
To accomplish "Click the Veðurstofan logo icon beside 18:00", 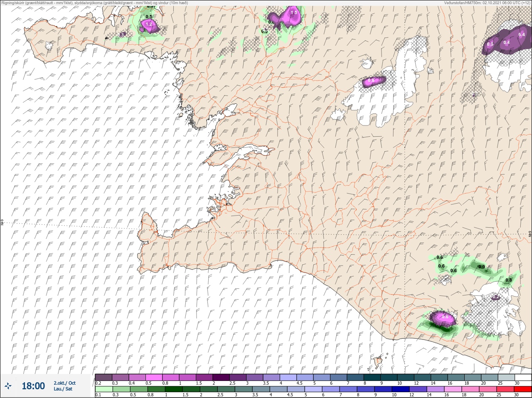I will click(x=8, y=386).
